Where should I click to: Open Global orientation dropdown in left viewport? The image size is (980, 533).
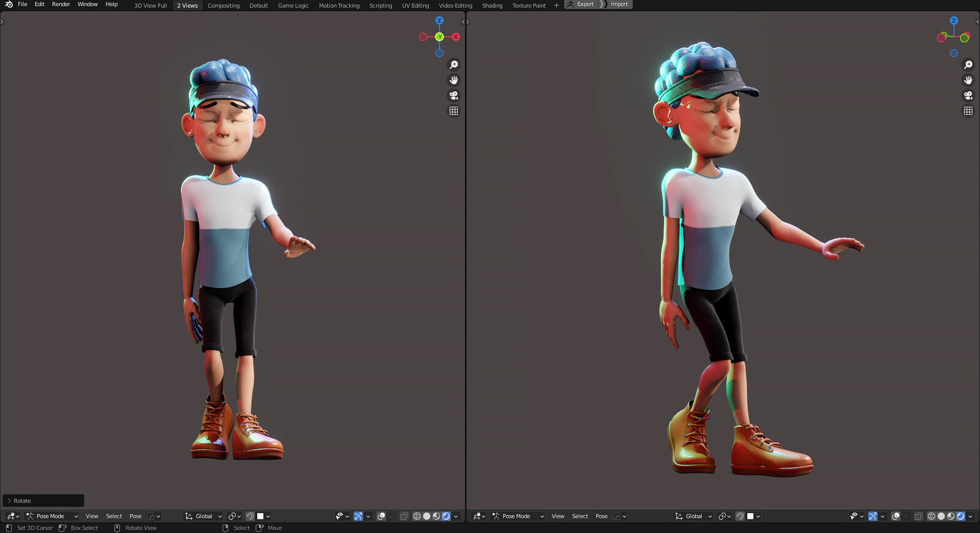click(203, 516)
